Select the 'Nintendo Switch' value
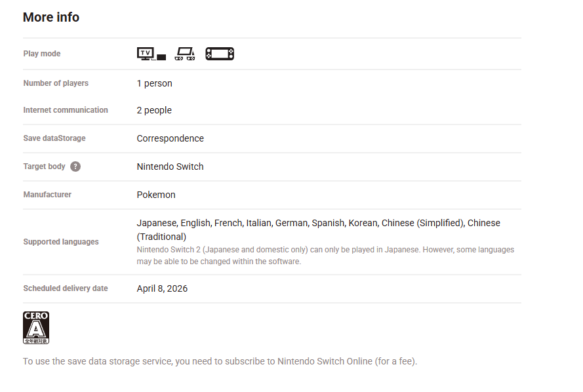Viewport: 583px width, 392px height. (x=170, y=167)
